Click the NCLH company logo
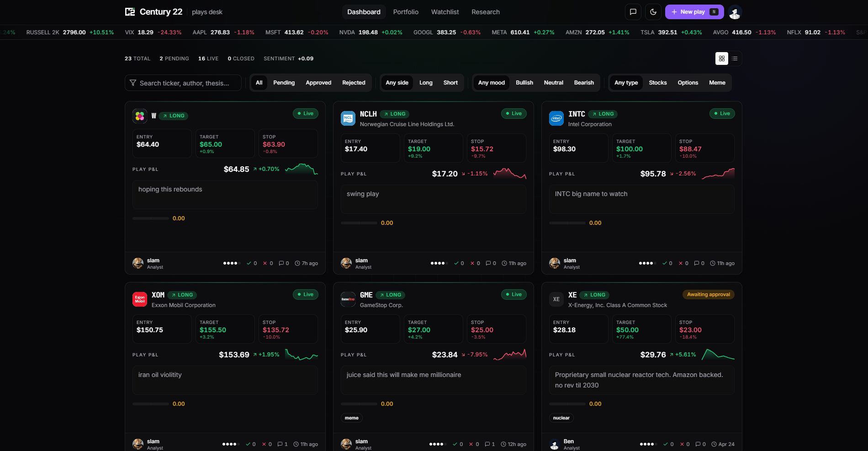This screenshot has width=868, height=451. (348, 118)
